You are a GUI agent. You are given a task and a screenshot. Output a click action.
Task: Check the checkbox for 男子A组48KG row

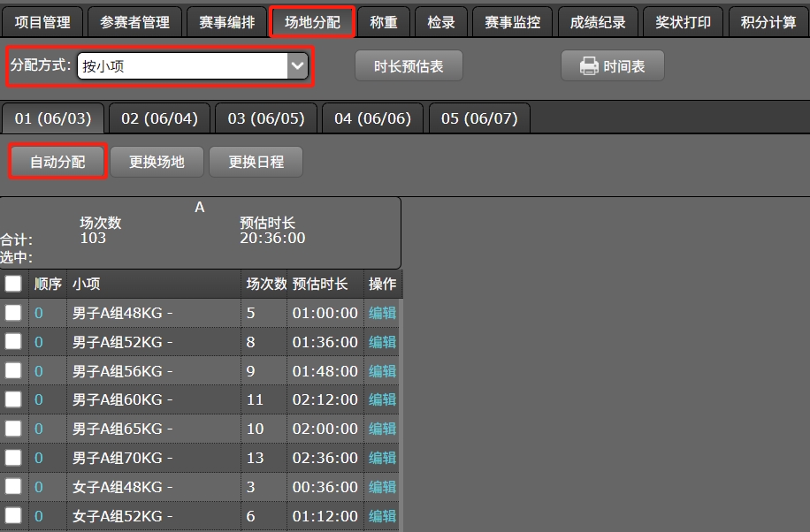point(12,313)
